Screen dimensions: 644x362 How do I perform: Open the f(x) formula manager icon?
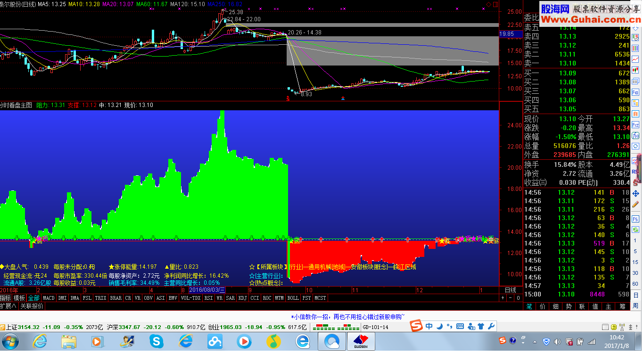click(636, 135)
